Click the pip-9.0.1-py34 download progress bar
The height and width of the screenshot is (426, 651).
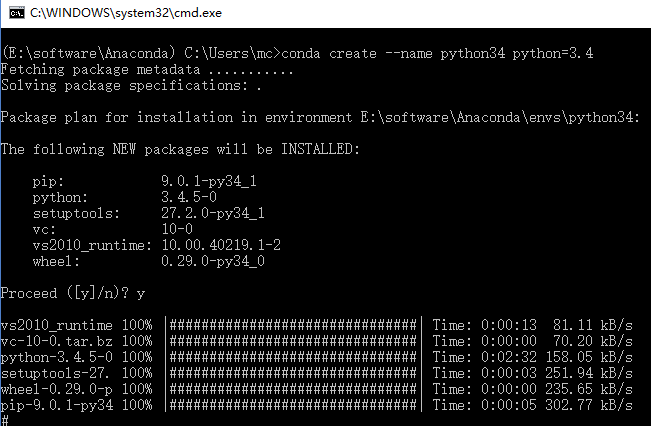coord(294,405)
